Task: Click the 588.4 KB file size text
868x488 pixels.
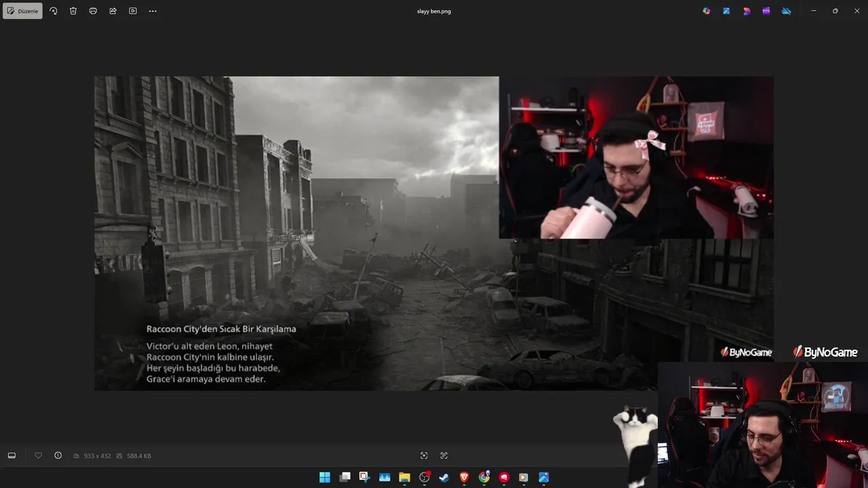Action: pyautogui.click(x=139, y=456)
